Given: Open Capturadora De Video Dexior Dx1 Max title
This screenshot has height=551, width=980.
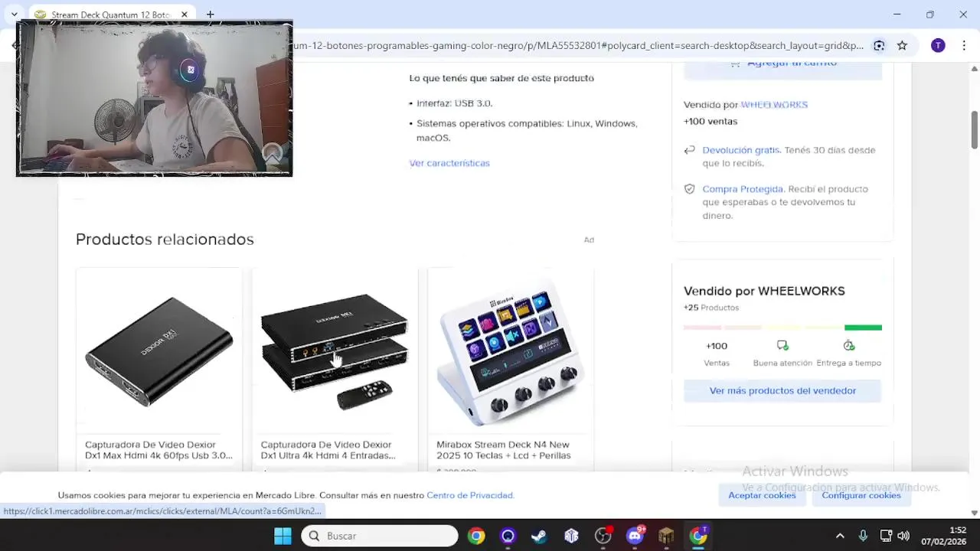Looking at the screenshot, I should click(x=158, y=450).
